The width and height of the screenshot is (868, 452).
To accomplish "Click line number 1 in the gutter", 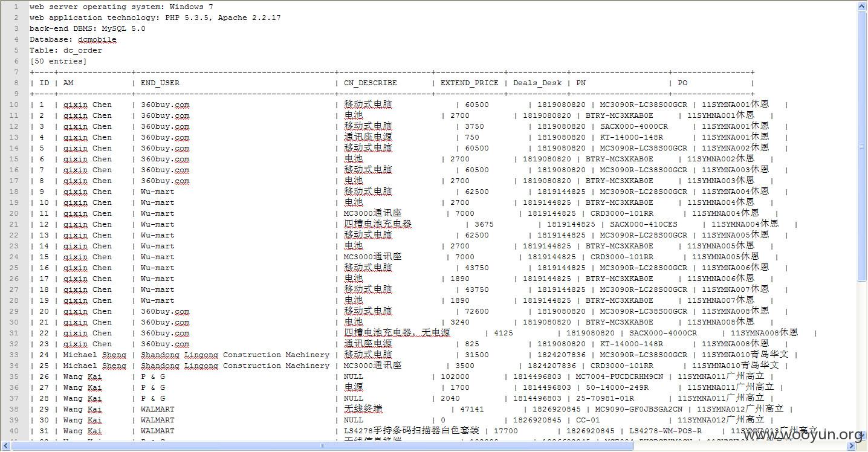I will tap(17, 7).
